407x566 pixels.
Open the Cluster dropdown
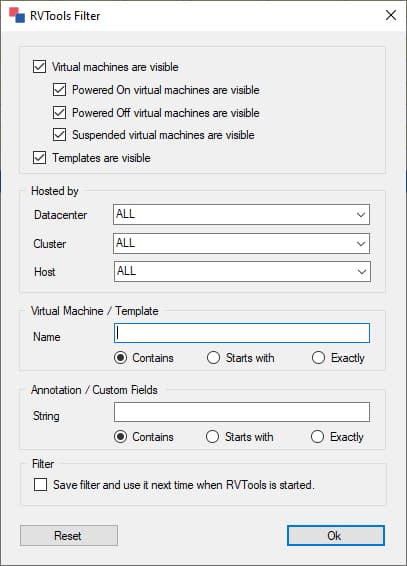[x=241, y=243]
